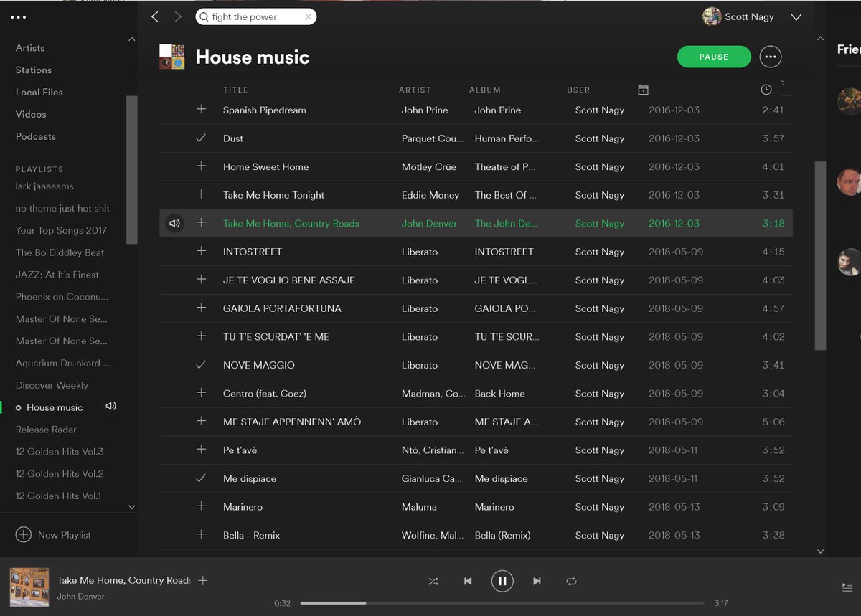
Task: Save GAIOLA PORTAFORTUNA with plus icon
Action: (x=201, y=308)
